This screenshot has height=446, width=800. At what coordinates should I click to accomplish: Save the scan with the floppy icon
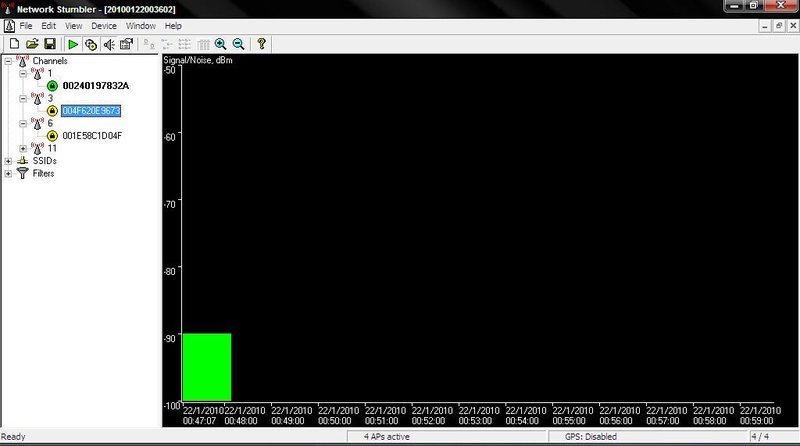pos(49,44)
